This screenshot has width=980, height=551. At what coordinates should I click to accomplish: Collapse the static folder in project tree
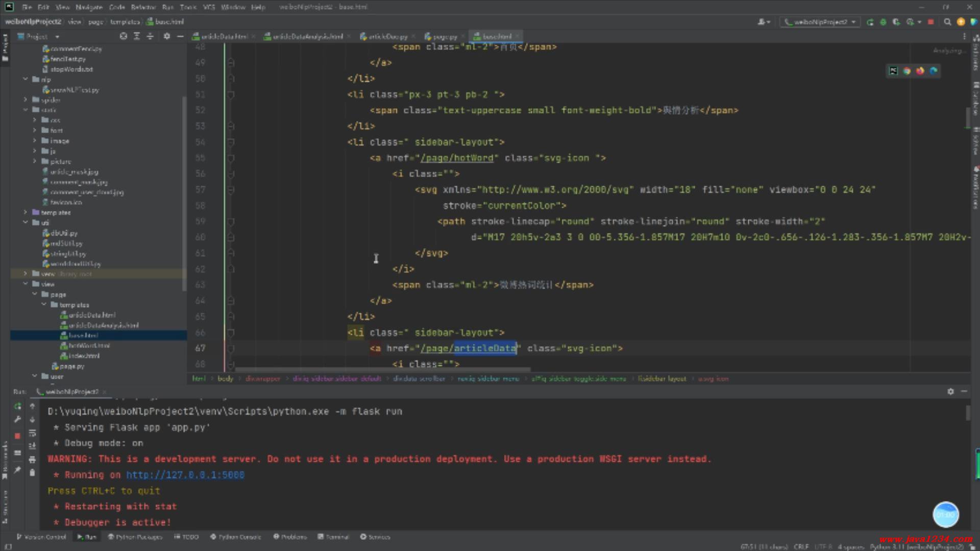(x=26, y=110)
